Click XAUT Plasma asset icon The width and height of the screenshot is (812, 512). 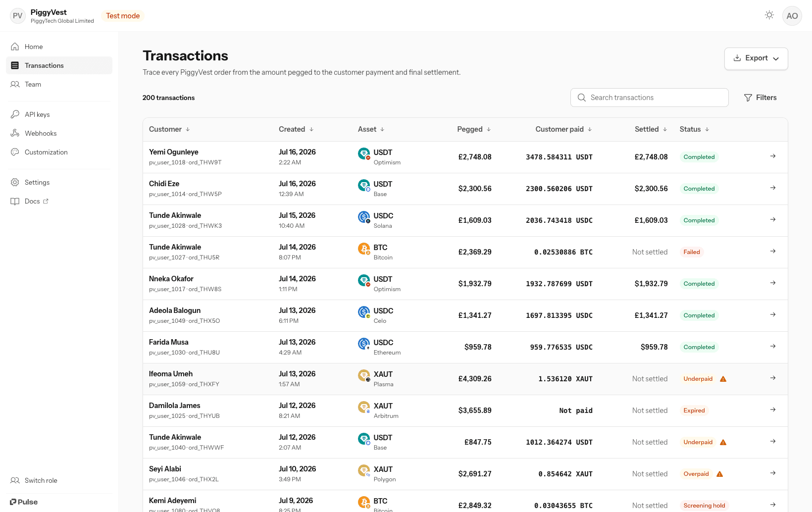pos(364,375)
